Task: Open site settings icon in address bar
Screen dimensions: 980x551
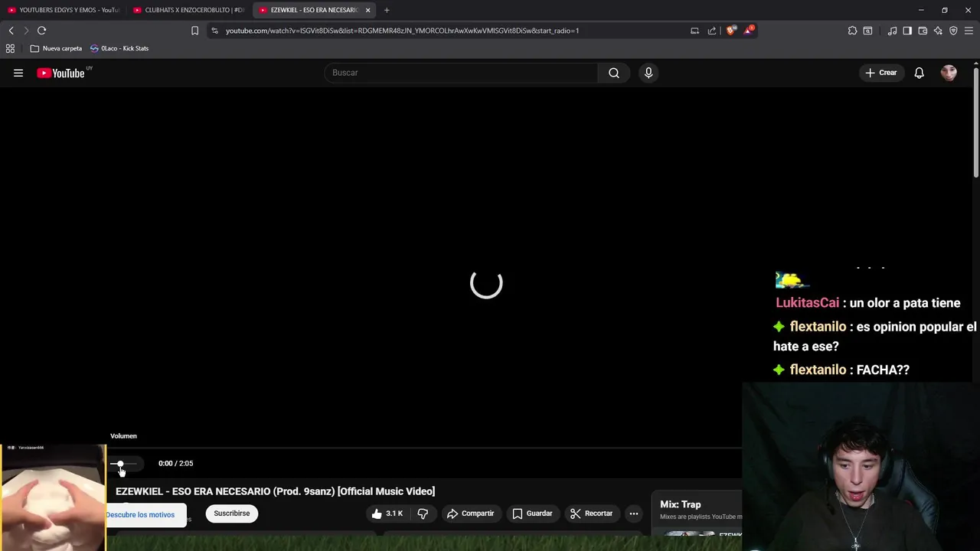Action: (x=214, y=31)
